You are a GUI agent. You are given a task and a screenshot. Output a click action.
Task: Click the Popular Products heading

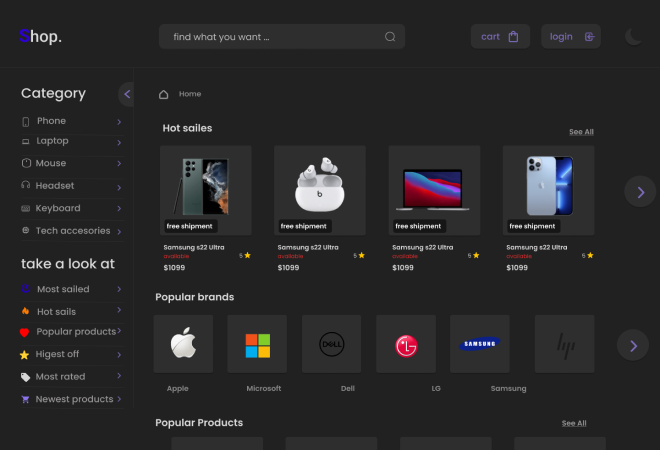199,423
